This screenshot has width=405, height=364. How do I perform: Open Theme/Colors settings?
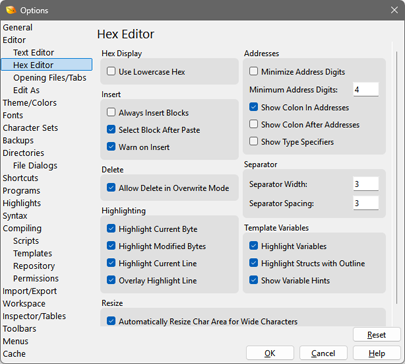pyautogui.click(x=30, y=103)
